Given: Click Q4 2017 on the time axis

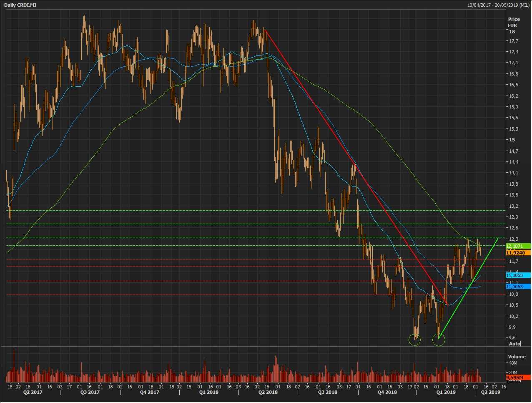Looking at the screenshot, I should tap(149, 392).
